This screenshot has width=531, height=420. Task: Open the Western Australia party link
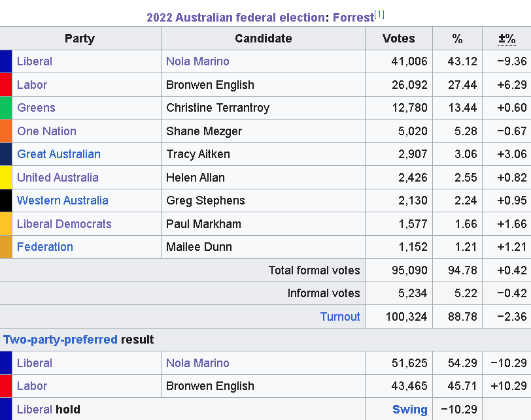[x=63, y=200]
